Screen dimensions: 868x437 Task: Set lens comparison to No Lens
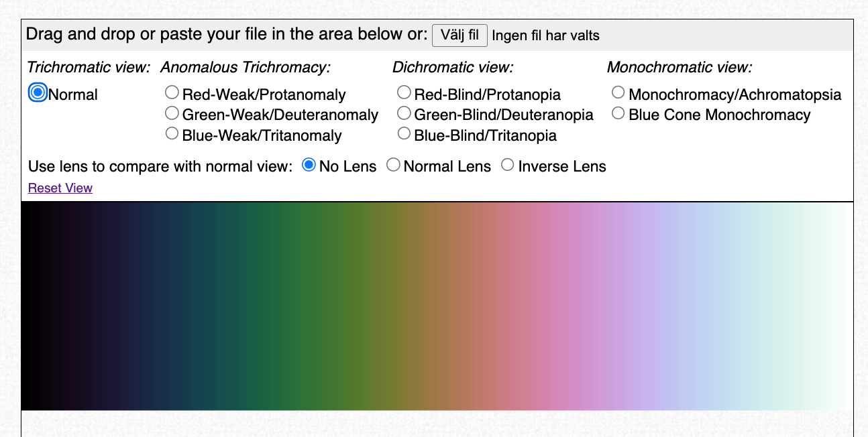tap(309, 165)
